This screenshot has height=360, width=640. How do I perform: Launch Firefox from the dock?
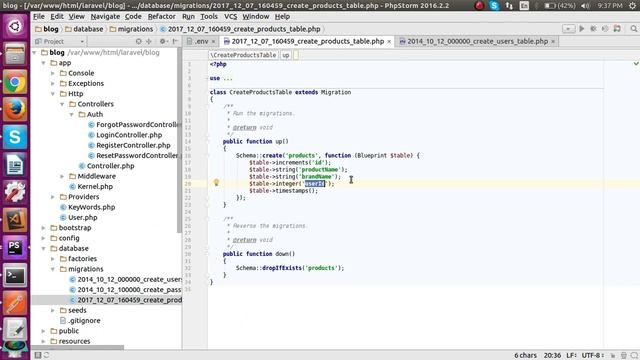tap(15, 110)
